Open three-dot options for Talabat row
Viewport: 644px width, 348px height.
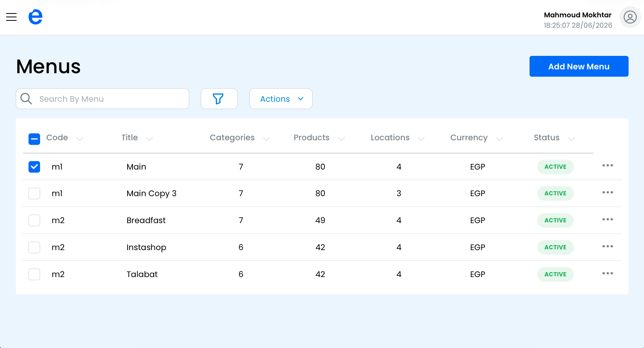click(x=608, y=274)
